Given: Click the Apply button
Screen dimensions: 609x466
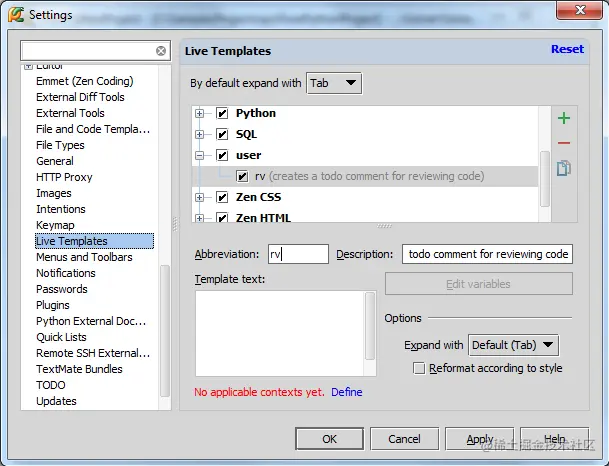Looking at the screenshot, I should tap(479, 439).
